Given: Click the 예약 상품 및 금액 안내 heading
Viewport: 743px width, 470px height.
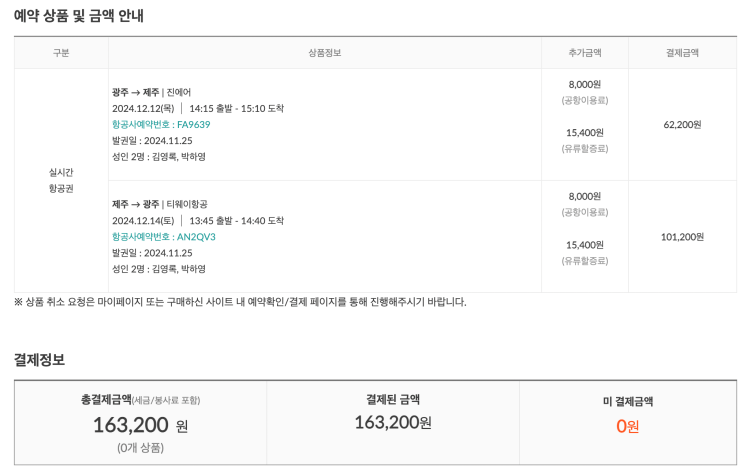Looking at the screenshot, I should tap(79, 15).
